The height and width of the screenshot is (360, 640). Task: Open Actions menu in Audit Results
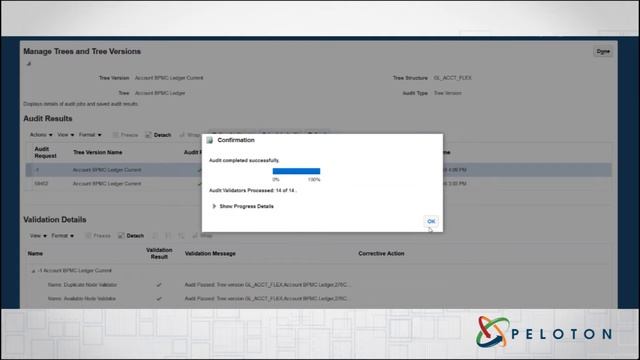(41, 135)
